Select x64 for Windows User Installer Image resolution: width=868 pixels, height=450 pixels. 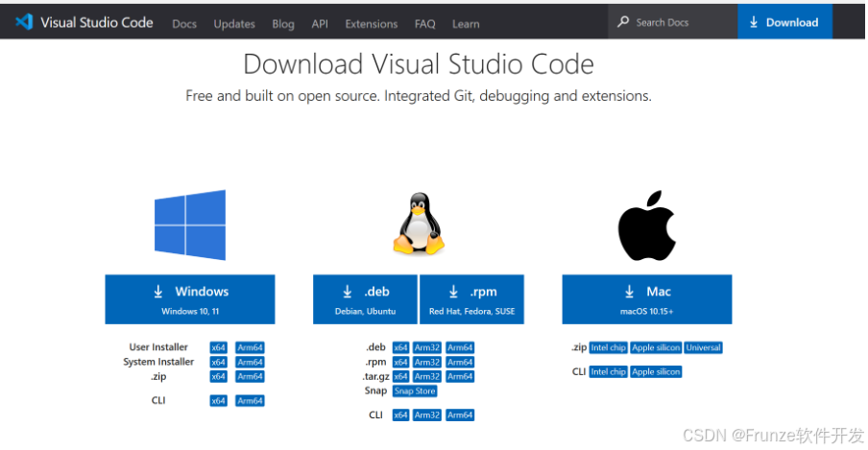click(x=218, y=347)
